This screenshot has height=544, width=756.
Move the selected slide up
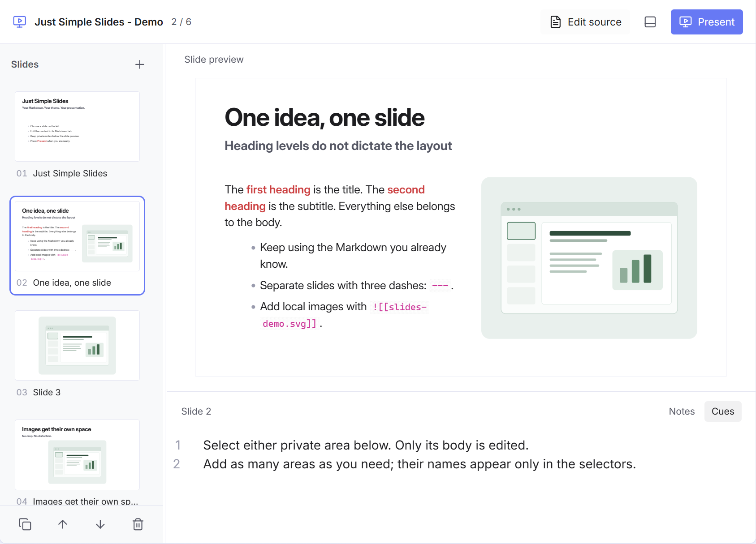(63, 524)
